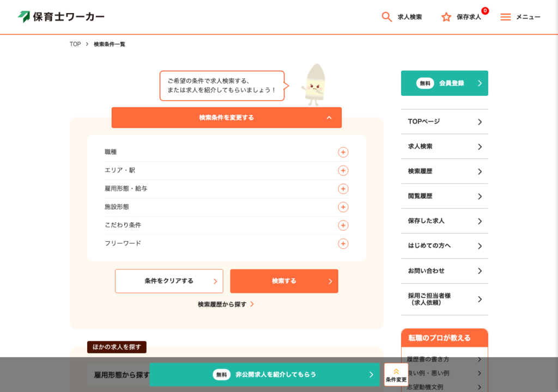Go to TOP in breadcrumb
This screenshot has width=558, height=392.
coord(75,44)
